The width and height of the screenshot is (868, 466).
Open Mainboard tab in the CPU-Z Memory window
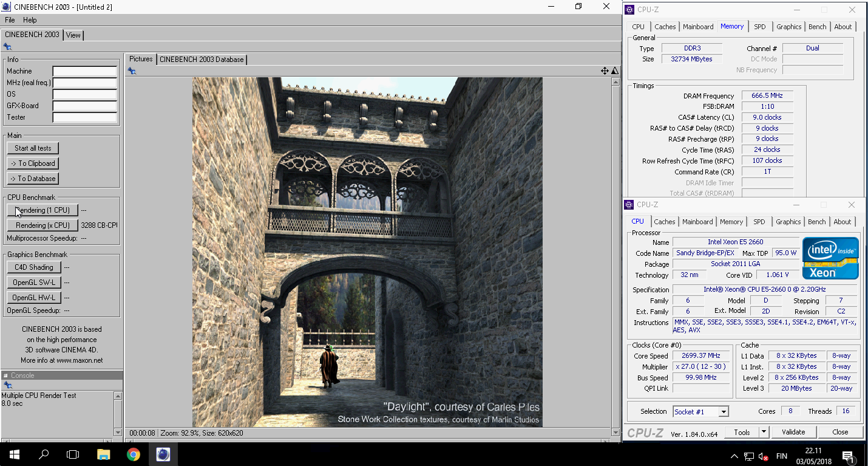click(698, 27)
